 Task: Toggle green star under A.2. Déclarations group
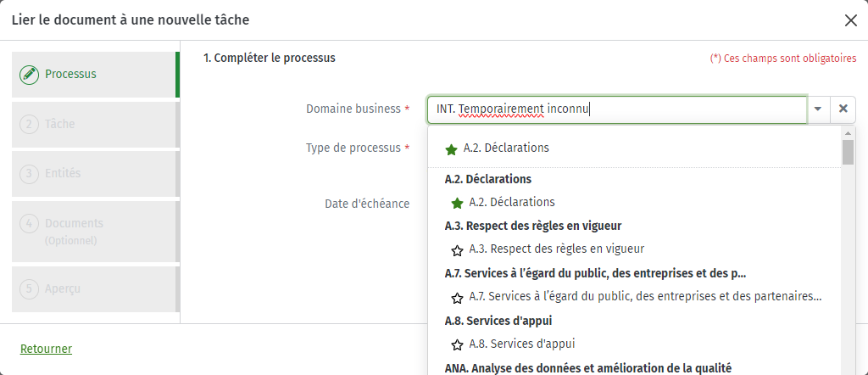point(457,204)
